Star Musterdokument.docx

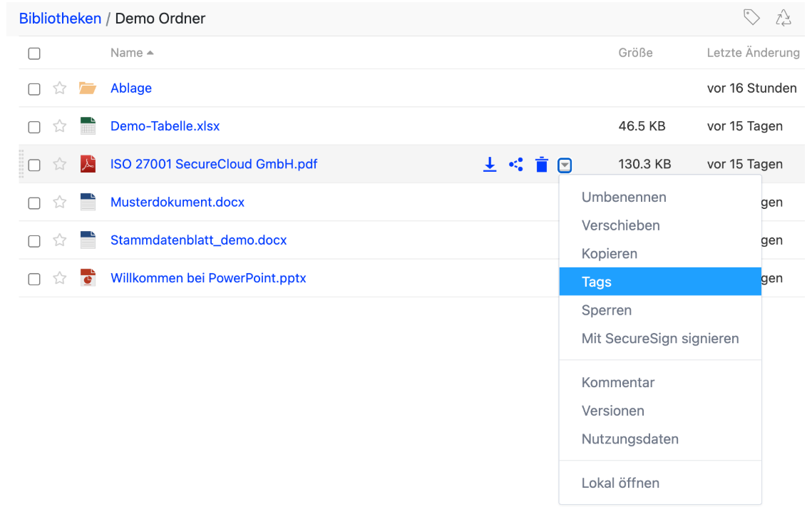(60, 202)
